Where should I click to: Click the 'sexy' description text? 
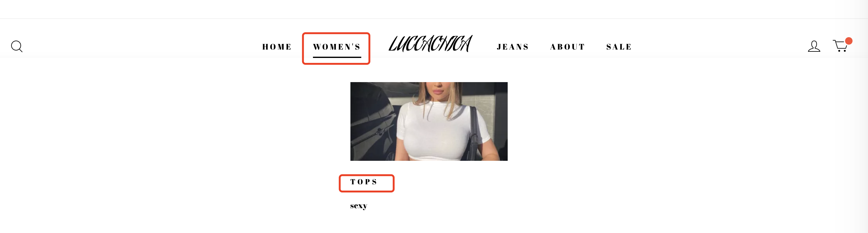pos(358,206)
